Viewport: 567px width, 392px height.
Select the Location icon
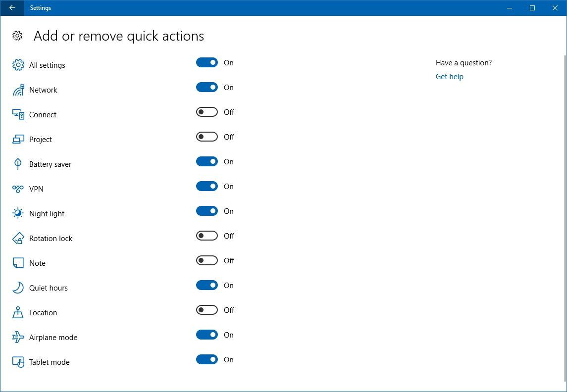(18, 312)
